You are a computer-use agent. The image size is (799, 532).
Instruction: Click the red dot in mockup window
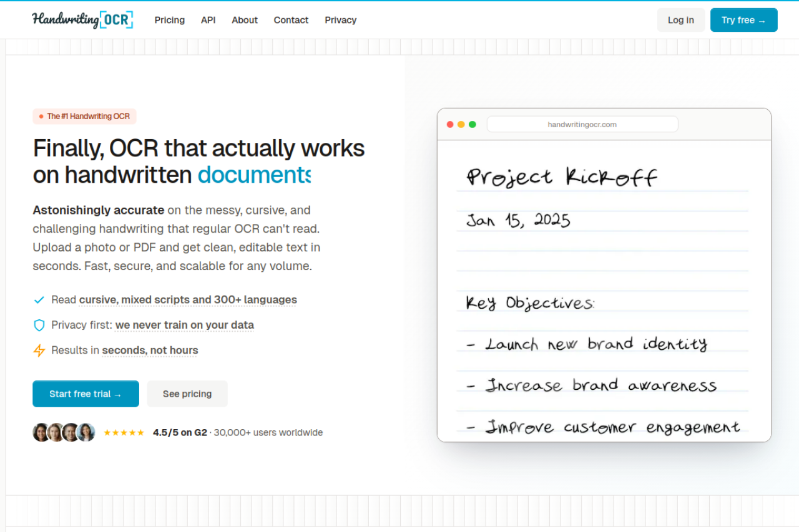(x=450, y=124)
